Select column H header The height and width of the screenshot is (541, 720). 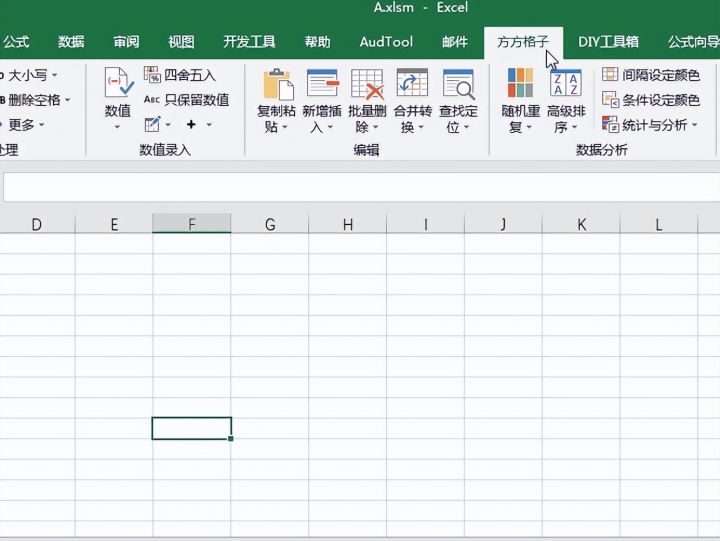click(348, 224)
